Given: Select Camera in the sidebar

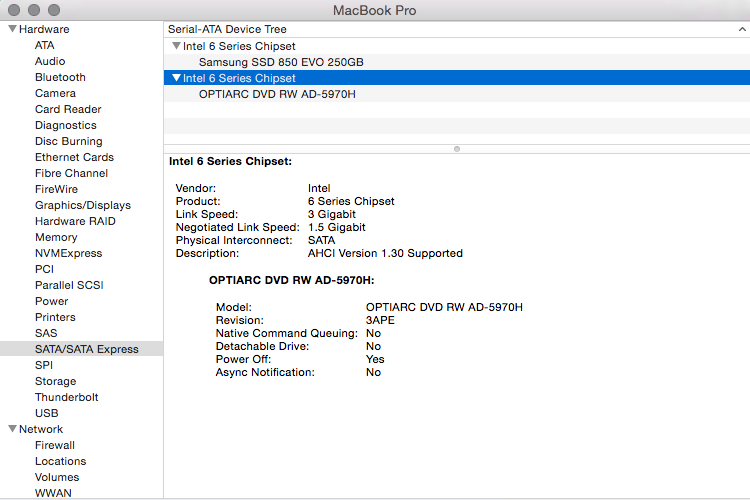Looking at the screenshot, I should tap(55, 93).
